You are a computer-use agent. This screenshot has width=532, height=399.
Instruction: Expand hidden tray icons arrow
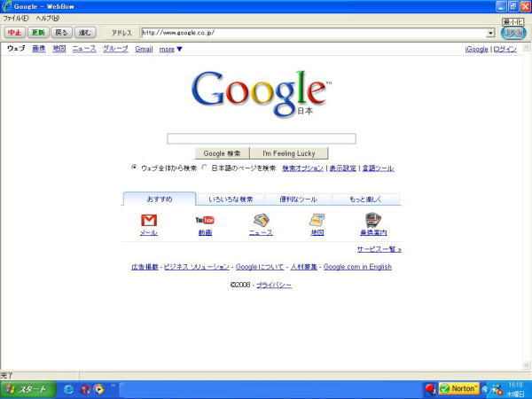point(485,389)
